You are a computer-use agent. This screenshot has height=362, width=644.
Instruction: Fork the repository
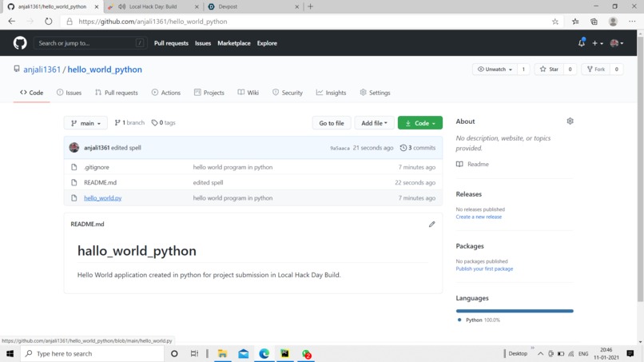(596, 70)
